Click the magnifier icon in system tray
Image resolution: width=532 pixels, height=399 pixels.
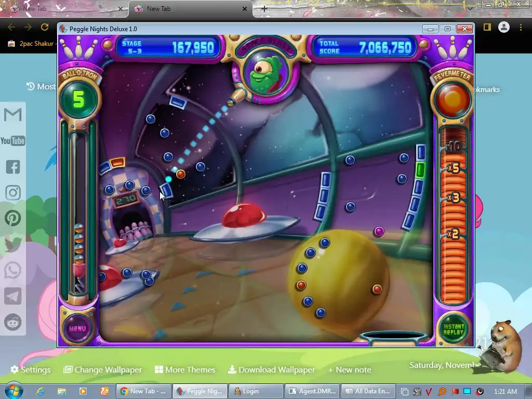tap(442, 392)
